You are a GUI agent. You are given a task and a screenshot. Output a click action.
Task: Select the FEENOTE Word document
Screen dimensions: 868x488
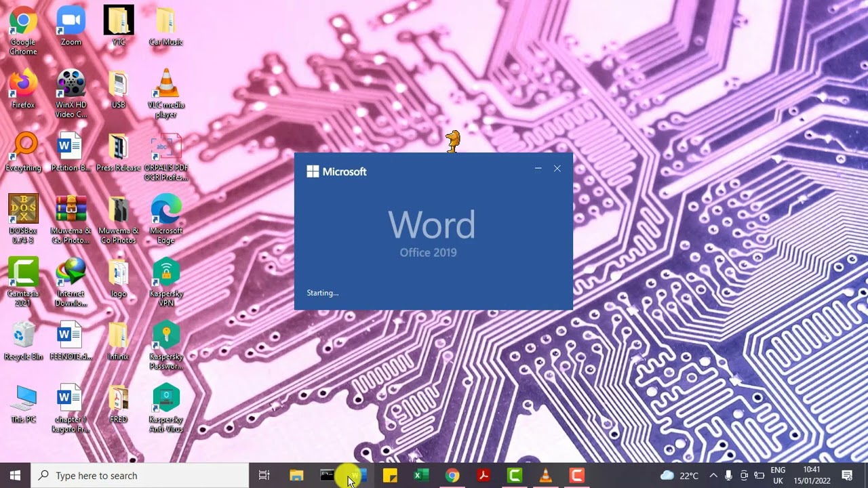[71, 341]
